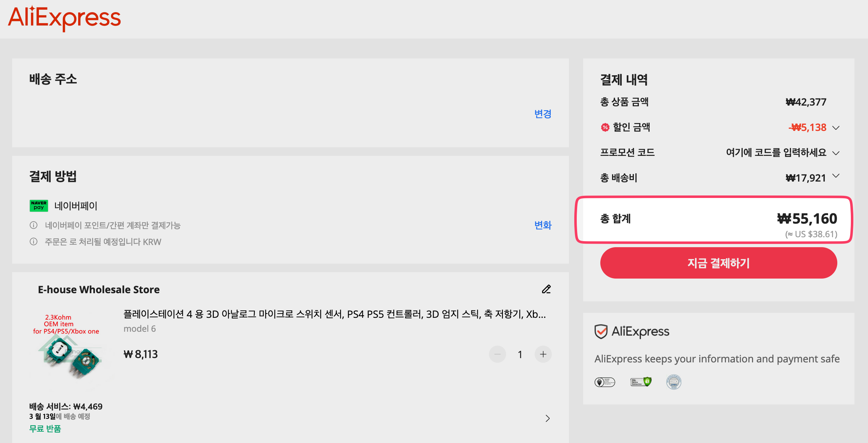This screenshot has width=868, height=443.
Task: Click 변경 to change shipping address
Action: [542, 114]
